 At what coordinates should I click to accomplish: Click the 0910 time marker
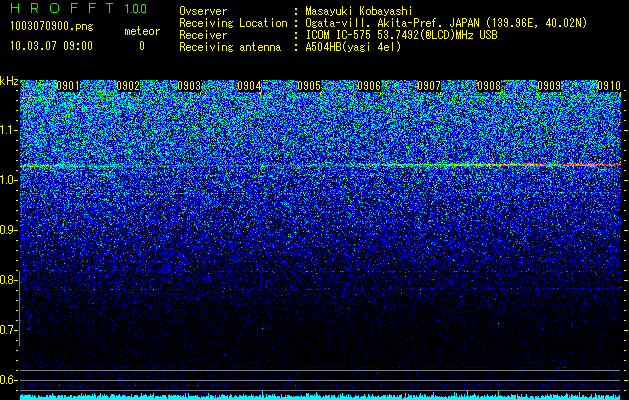coord(609,86)
